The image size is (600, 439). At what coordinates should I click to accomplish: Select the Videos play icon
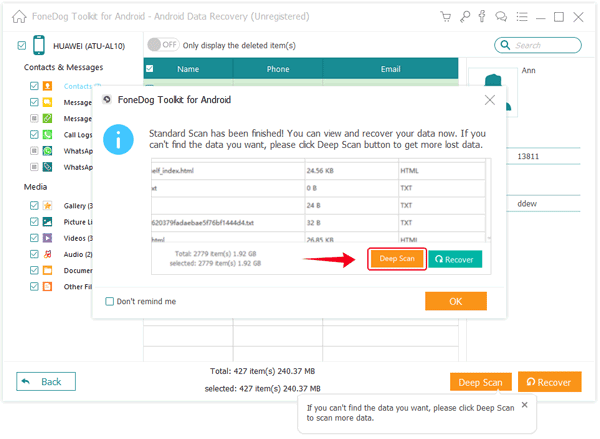click(x=47, y=238)
